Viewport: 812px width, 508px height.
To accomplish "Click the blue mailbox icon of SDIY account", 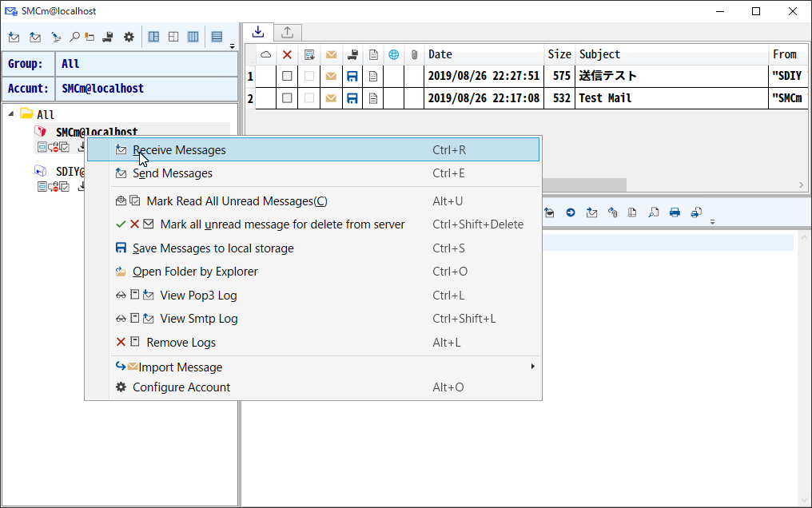I will point(41,171).
